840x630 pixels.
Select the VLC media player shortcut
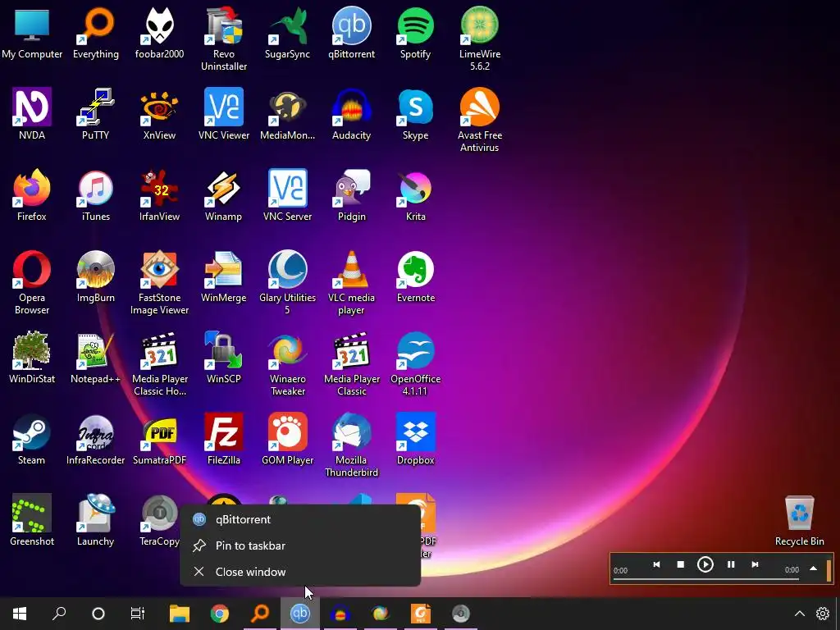pos(352,283)
